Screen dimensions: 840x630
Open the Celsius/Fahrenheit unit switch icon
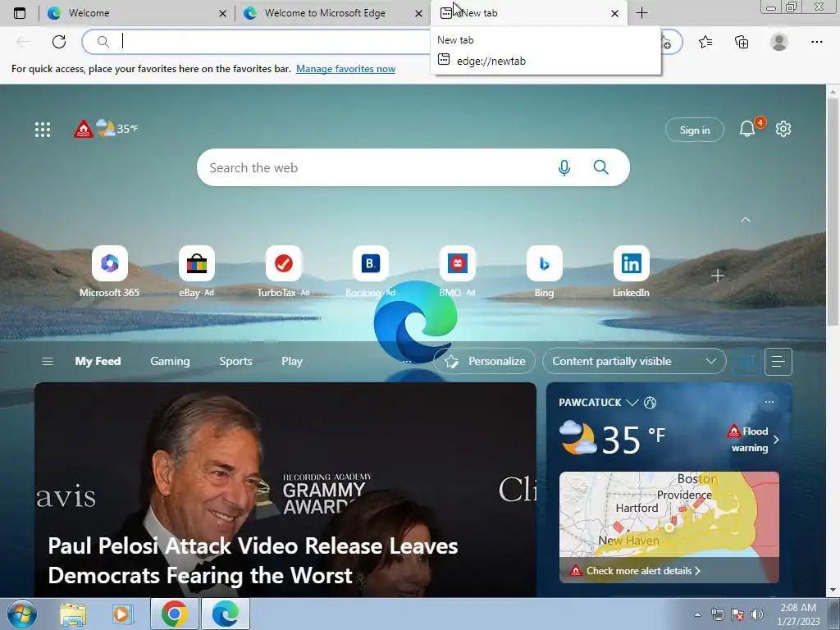click(650, 402)
